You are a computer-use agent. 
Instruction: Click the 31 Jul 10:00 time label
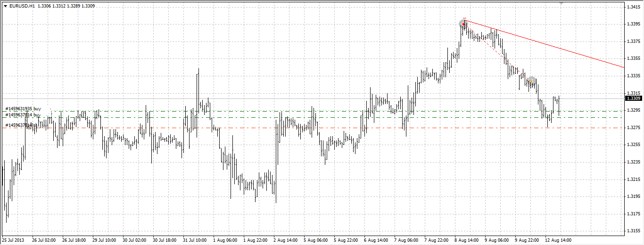coord(195,240)
